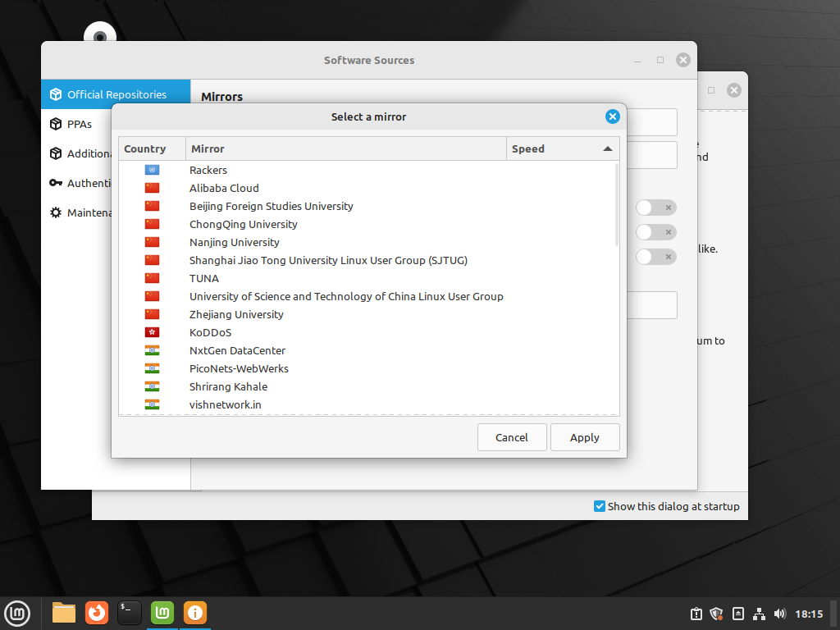Open the Files folder icon in taskbar

[x=64, y=613]
